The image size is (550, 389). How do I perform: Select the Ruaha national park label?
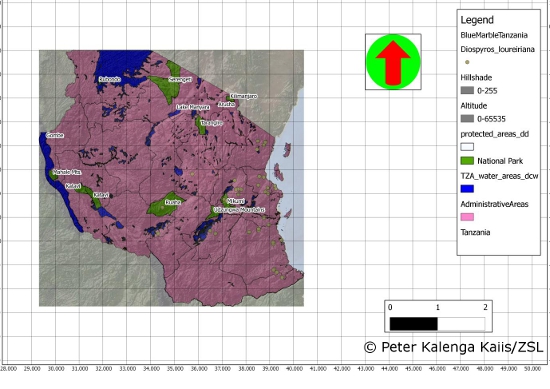point(173,202)
